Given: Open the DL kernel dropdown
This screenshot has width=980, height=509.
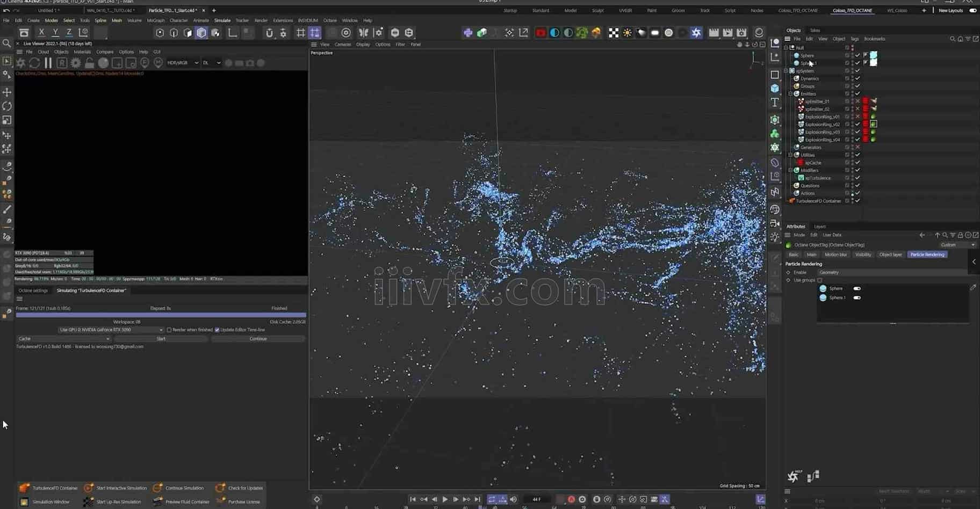Looking at the screenshot, I should [211, 63].
